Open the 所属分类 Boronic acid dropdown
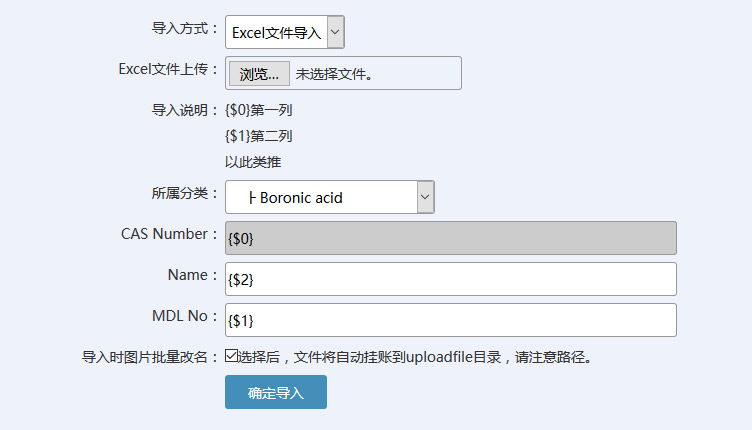This screenshot has height=430, width=752. 320,197
